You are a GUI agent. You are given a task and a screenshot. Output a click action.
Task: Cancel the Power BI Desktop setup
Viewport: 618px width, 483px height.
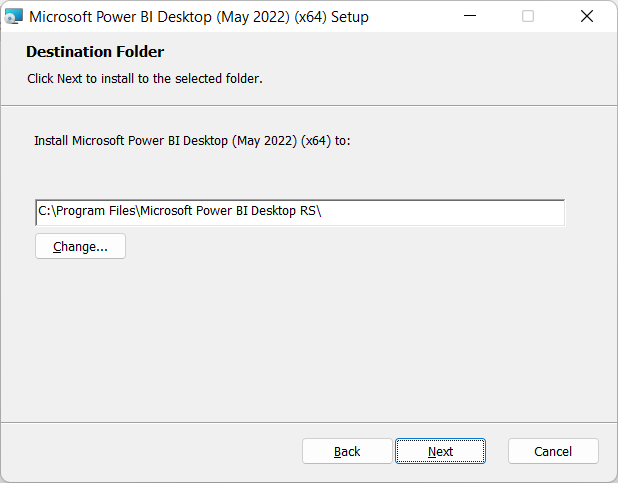[553, 451]
